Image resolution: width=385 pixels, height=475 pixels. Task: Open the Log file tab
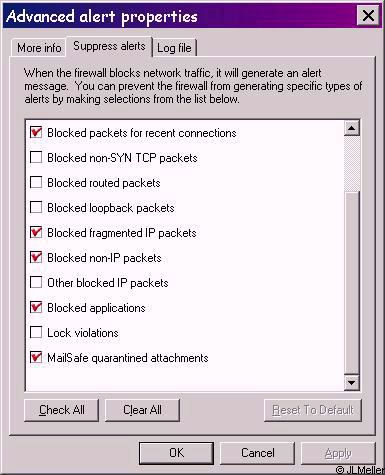click(174, 48)
